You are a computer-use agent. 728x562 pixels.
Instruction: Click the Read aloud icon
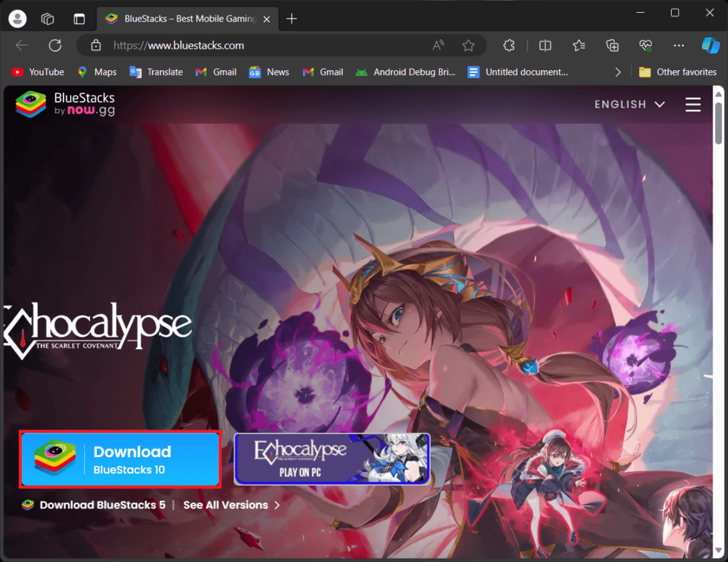[439, 45]
